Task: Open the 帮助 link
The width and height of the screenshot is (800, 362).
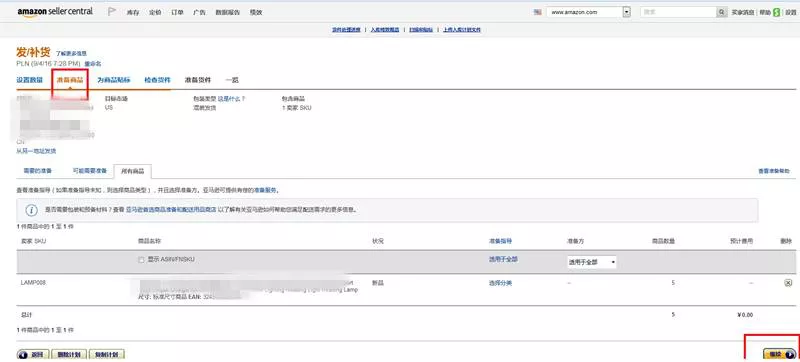Action: coord(765,12)
